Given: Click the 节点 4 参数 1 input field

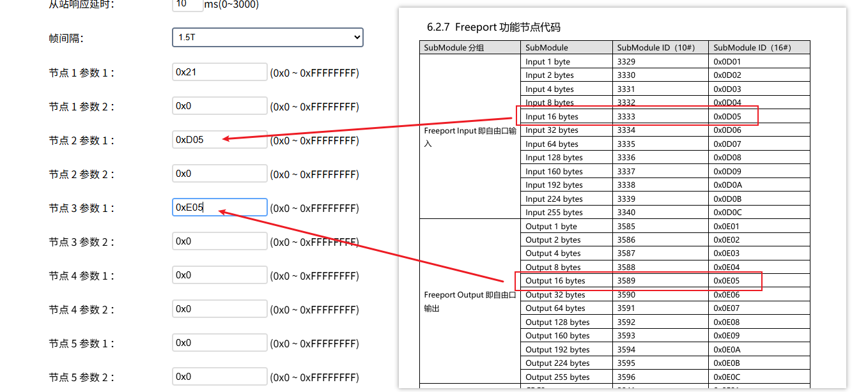Looking at the screenshot, I should coord(219,275).
